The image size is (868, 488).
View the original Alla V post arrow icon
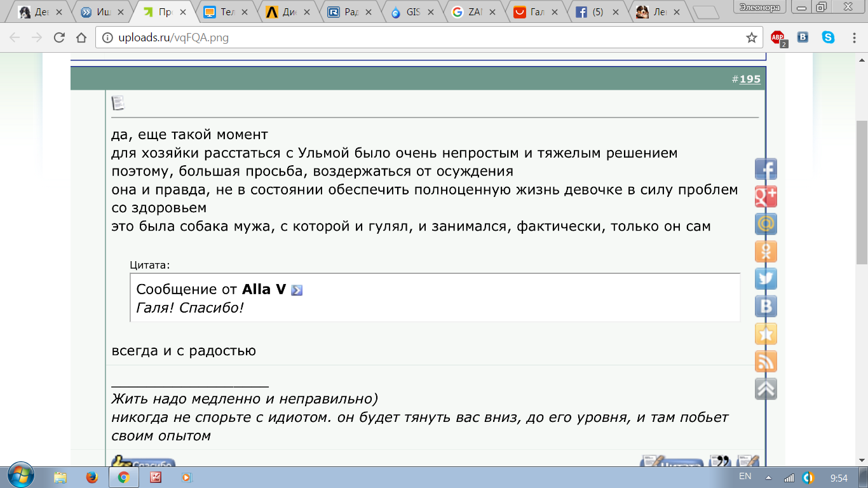297,290
